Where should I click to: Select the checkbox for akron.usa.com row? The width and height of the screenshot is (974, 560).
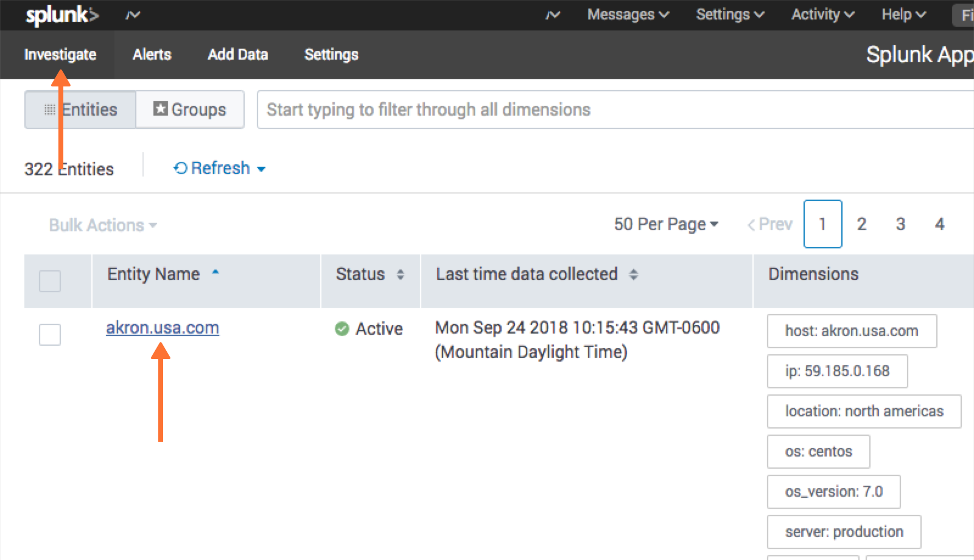[49, 335]
